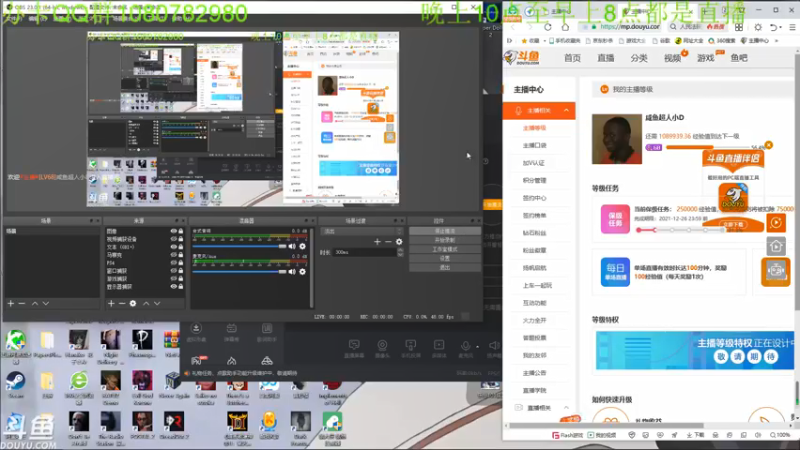The width and height of the screenshot is (800, 450).
Task: Move scene up in scenes panel
Action: click(x=35, y=303)
